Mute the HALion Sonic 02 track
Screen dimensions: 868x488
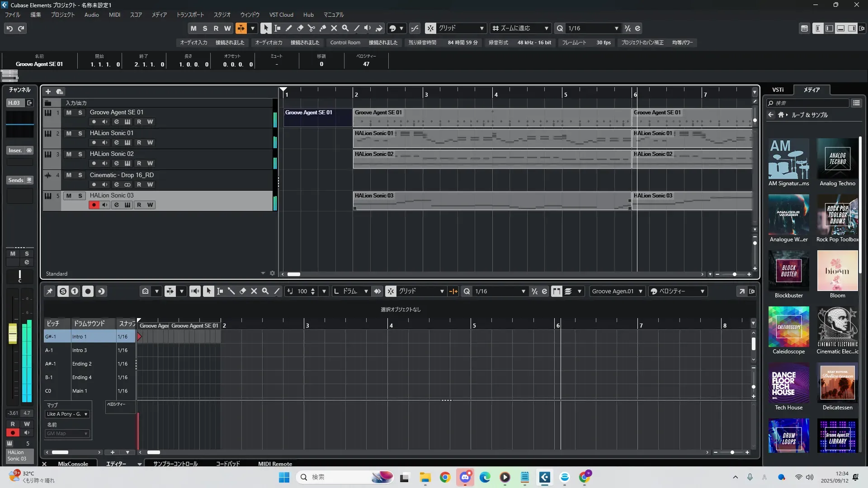tap(69, 154)
